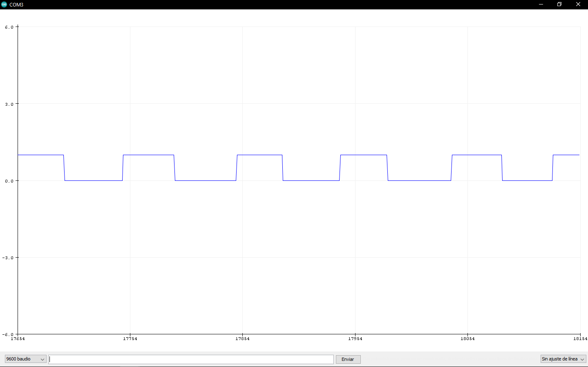Image resolution: width=588 pixels, height=367 pixels.
Task: Click the 17654 x-axis label
Action: tap(18, 339)
